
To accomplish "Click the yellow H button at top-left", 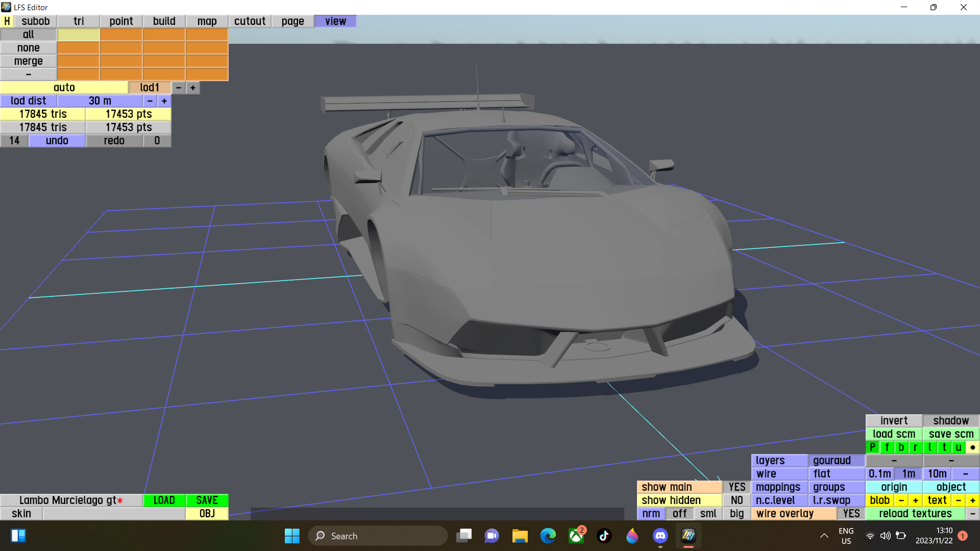I will point(7,21).
